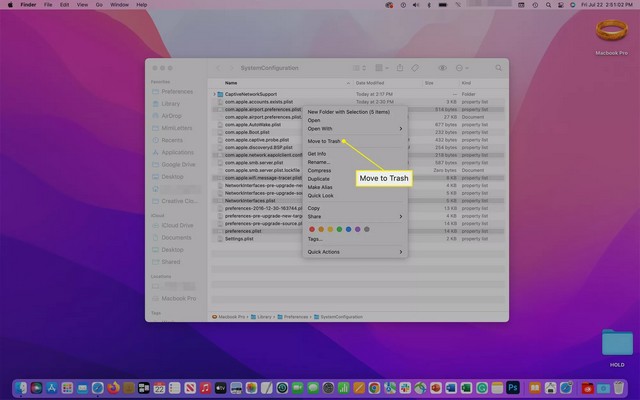640x400 pixels.
Task: Open Trash in the Dock
Action: click(x=616, y=387)
